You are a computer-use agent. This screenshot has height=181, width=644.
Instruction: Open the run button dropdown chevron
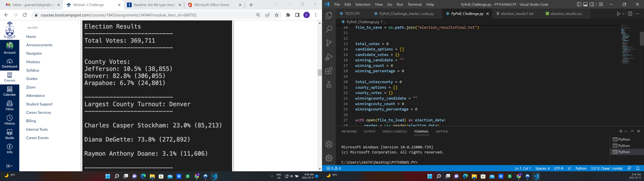point(623,14)
